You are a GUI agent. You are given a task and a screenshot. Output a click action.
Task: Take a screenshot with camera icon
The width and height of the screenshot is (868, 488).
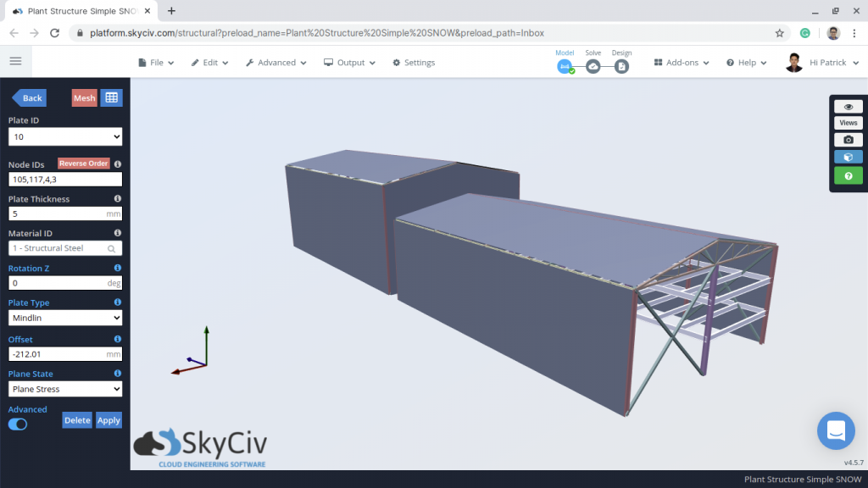point(848,140)
